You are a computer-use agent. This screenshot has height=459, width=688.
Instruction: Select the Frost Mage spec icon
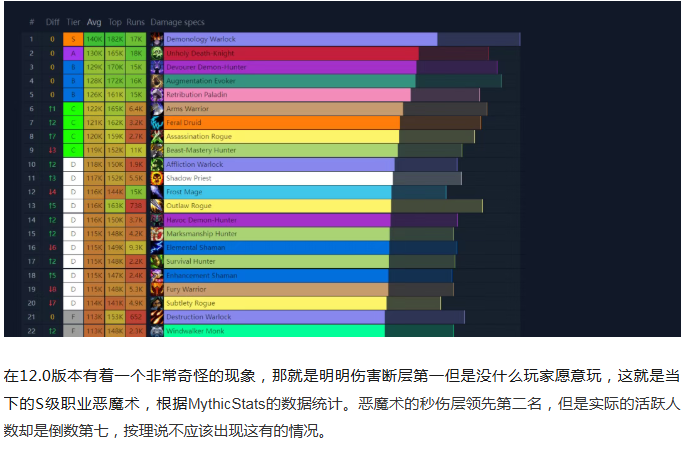(x=157, y=192)
